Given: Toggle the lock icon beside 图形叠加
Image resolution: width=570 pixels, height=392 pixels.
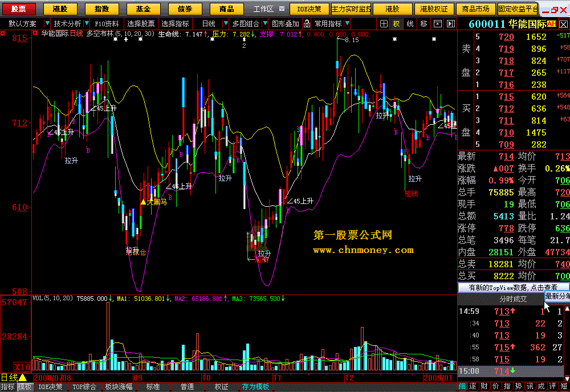Looking at the screenshot, I should tap(307, 24).
